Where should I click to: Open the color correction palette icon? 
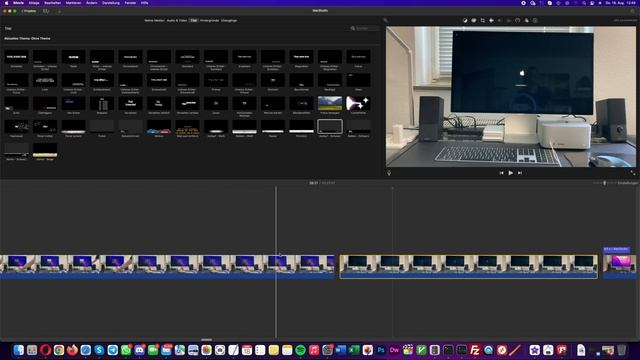[x=474, y=20]
